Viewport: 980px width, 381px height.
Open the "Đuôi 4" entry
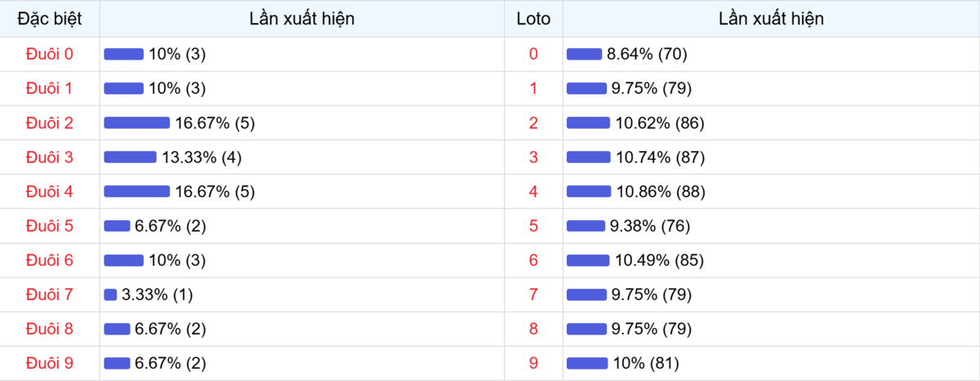click(x=50, y=192)
